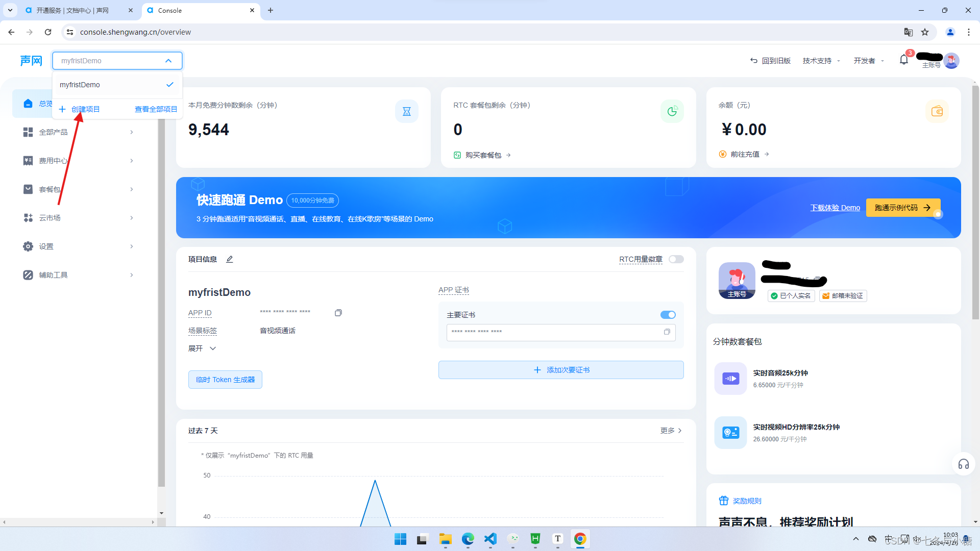Expand 辅助工具 submenu chevron
The image size is (980, 551).
click(x=132, y=275)
